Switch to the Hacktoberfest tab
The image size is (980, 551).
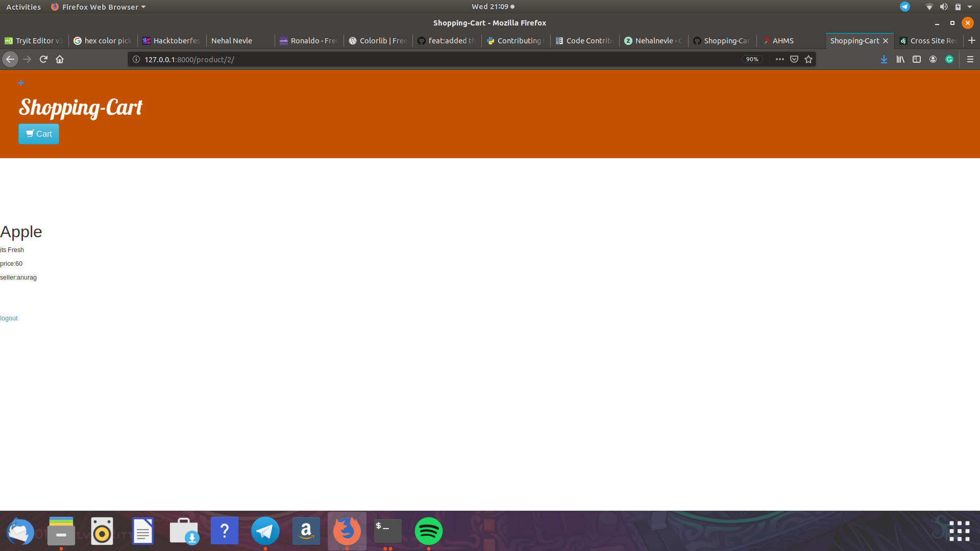point(172,41)
